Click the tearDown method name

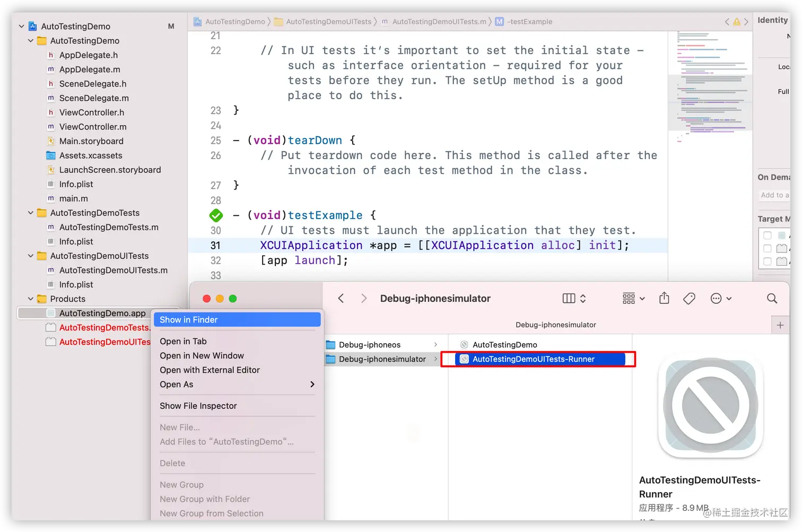pos(315,141)
